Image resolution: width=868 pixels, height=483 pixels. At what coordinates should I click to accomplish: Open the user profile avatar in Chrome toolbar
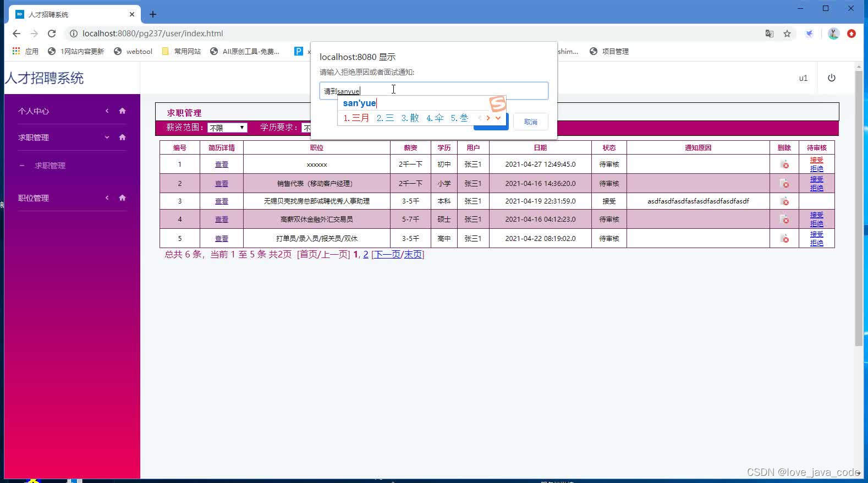tap(833, 34)
